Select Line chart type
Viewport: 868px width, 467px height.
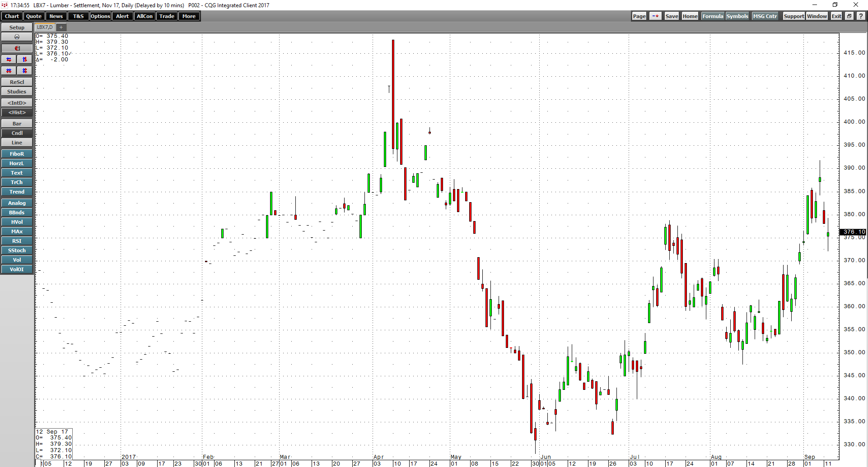(x=17, y=143)
